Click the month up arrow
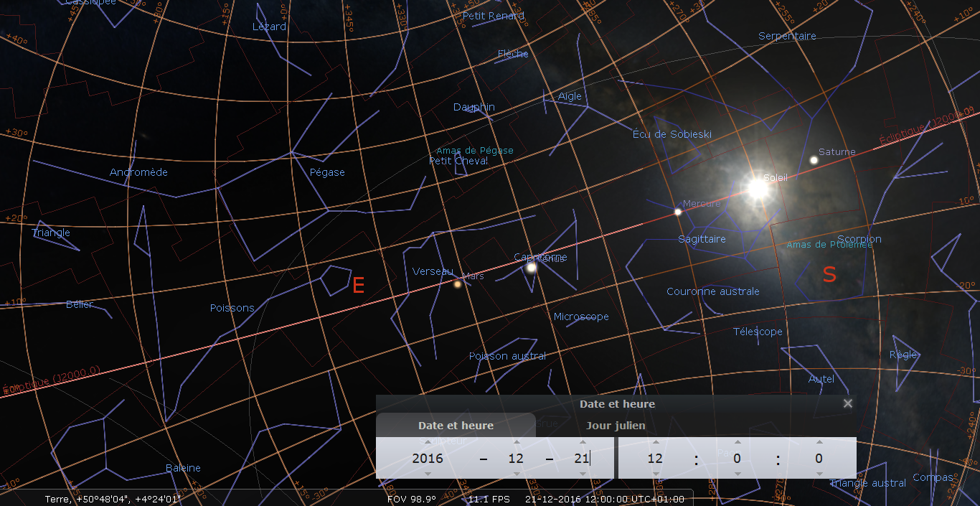The image size is (980, 506). [x=516, y=442]
